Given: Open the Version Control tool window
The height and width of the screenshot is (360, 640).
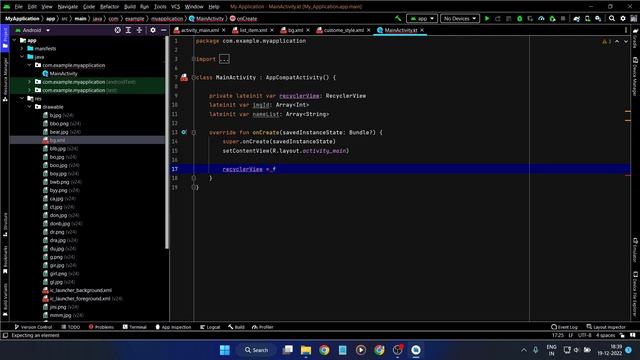Looking at the screenshot, I should (33, 327).
